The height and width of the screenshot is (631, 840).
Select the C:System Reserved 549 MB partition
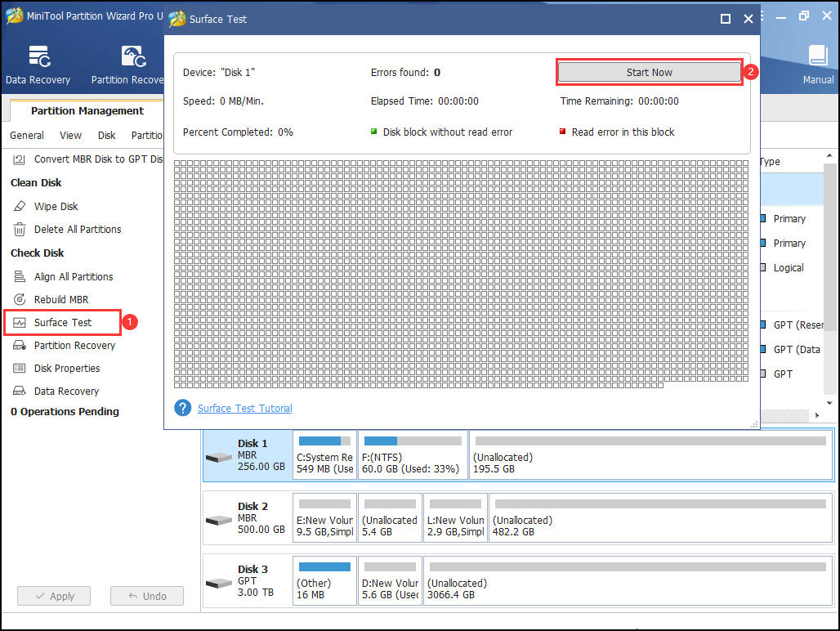(324, 455)
